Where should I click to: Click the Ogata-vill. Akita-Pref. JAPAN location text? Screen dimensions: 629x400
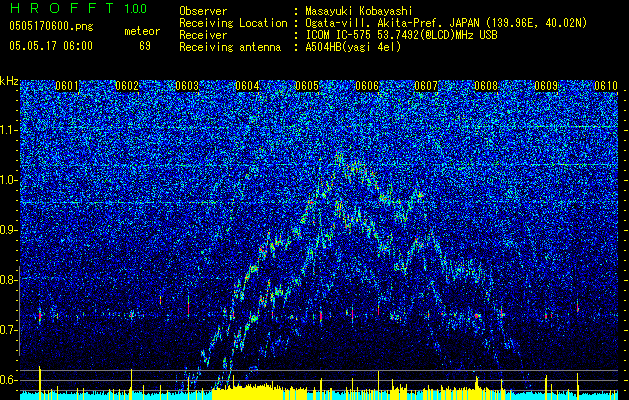click(x=446, y=23)
